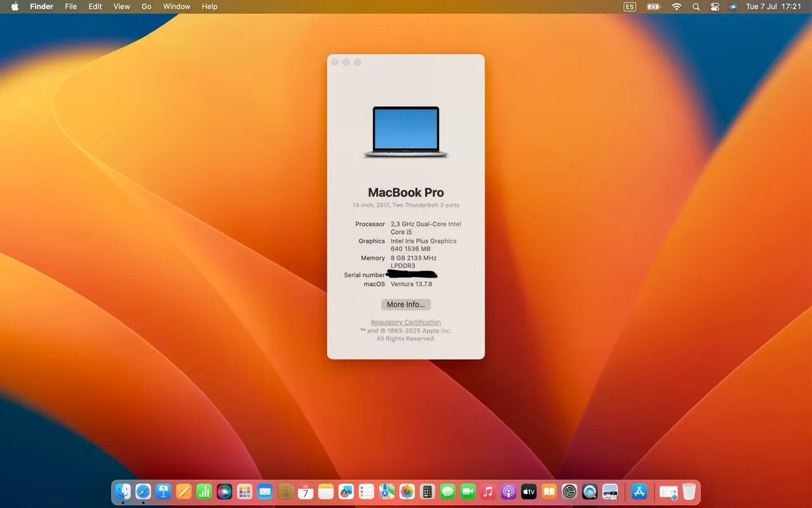Click the Serial number label
The image size is (812, 508).
point(364,275)
